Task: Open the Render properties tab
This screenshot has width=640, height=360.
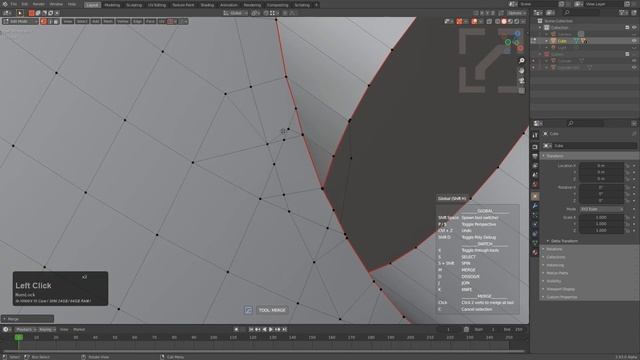Action: [x=535, y=147]
